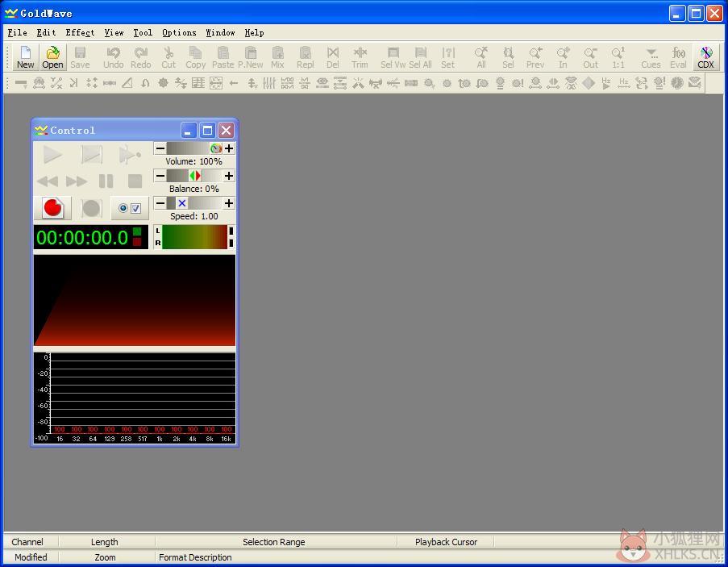
Task: Click the Trim toolbar icon
Action: coord(360,57)
